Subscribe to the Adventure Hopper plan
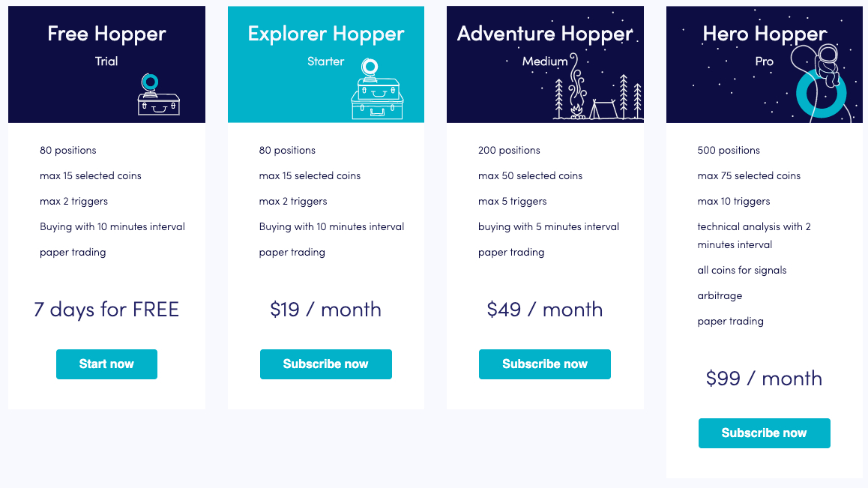Viewport: 868px width, 488px height. (545, 364)
